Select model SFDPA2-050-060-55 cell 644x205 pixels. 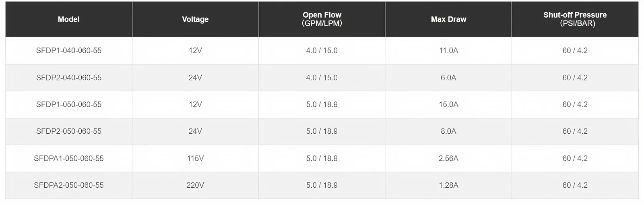pos(69,185)
